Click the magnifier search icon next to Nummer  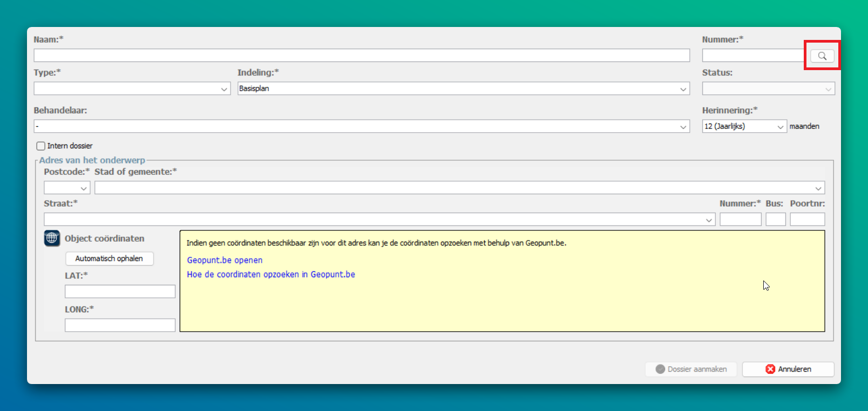click(x=822, y=56)
